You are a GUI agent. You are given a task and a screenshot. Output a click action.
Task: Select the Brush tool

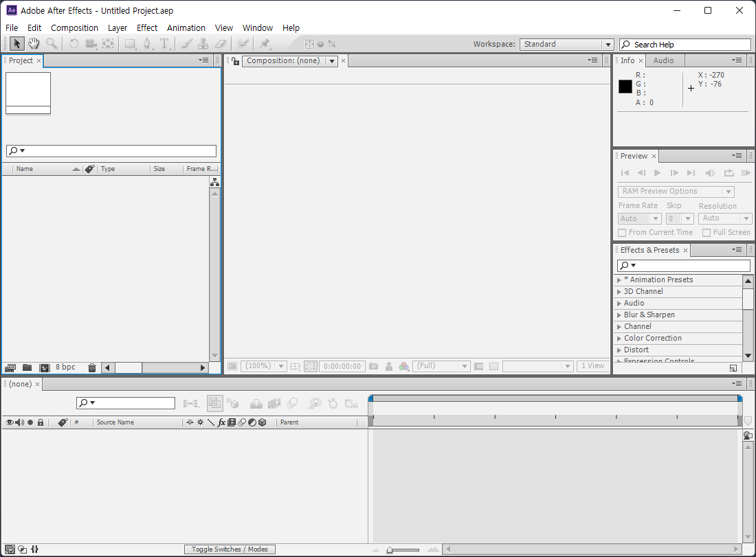[x=186, y=44]
